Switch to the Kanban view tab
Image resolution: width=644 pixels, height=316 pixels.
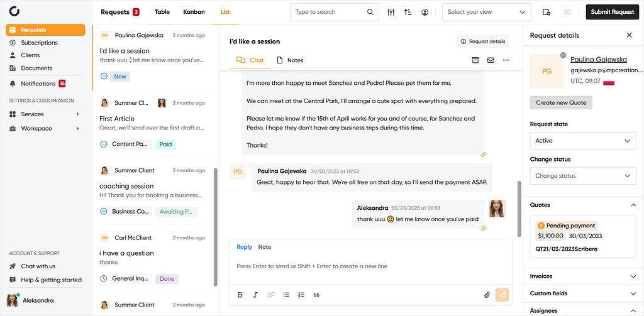pos(194,12)
